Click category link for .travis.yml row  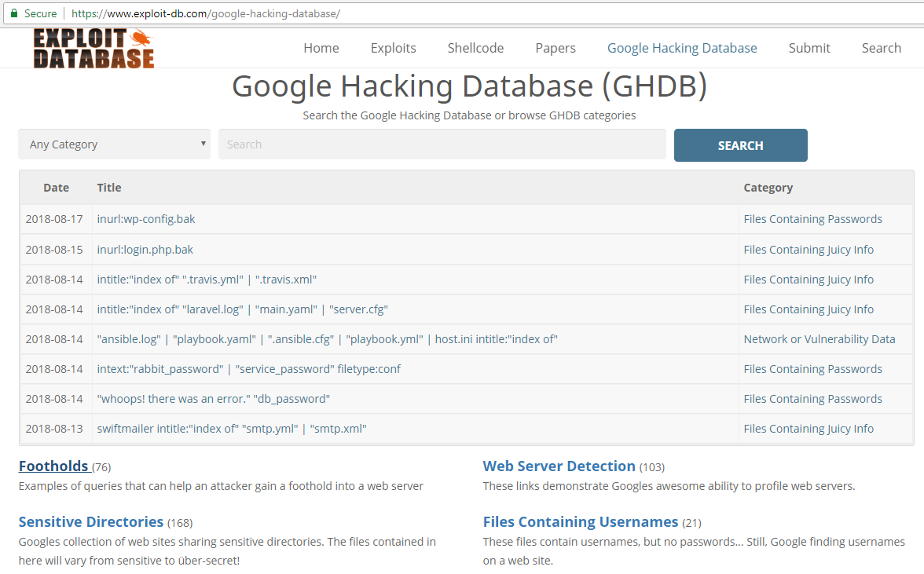(x=808, y=280)
